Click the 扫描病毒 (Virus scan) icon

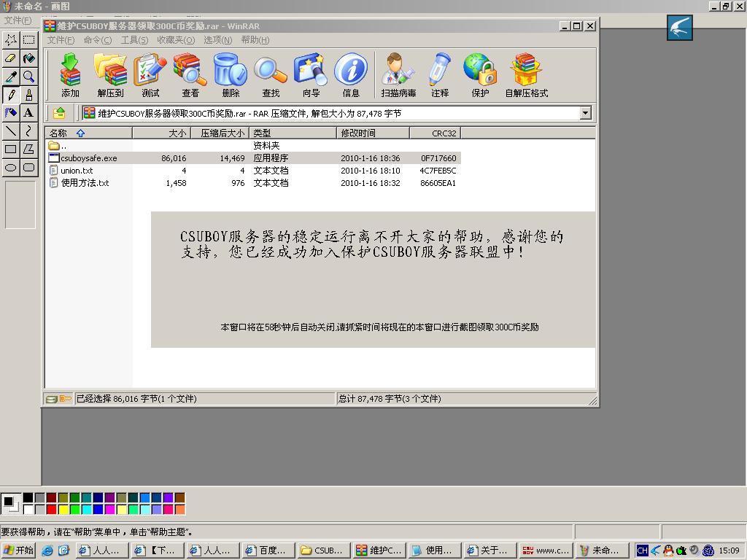click(398, 75)
